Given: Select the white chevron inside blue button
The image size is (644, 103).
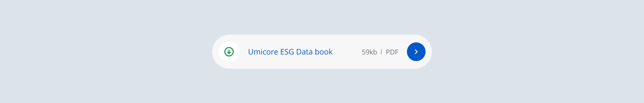Looking at the screenshot, I should click(416, 52).
